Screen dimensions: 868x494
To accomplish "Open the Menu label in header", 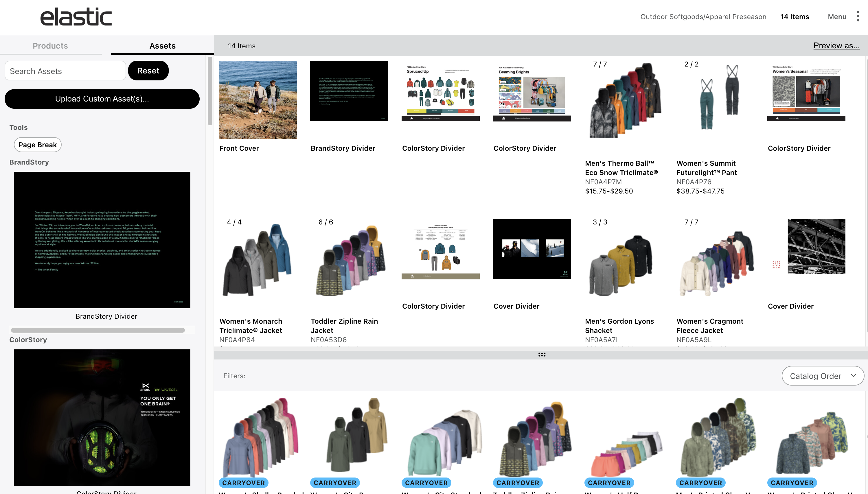I will pos(837,16).
